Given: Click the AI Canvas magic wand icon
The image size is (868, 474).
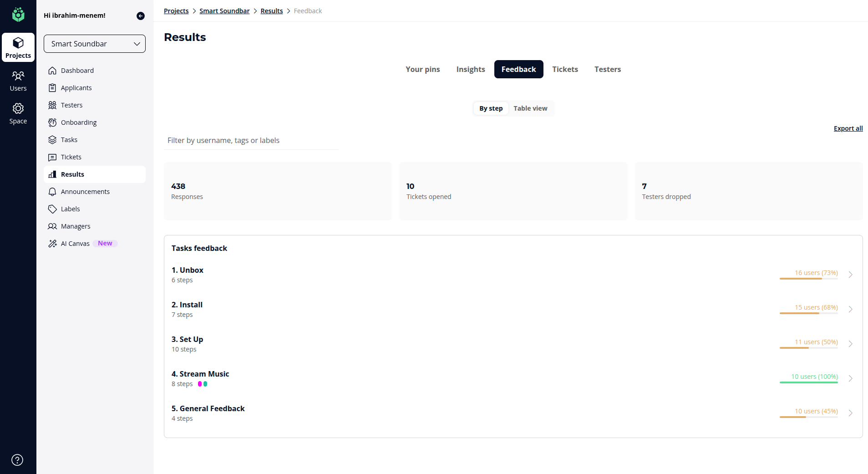Looking at the screenshot, I should click(x=52, y=244).
